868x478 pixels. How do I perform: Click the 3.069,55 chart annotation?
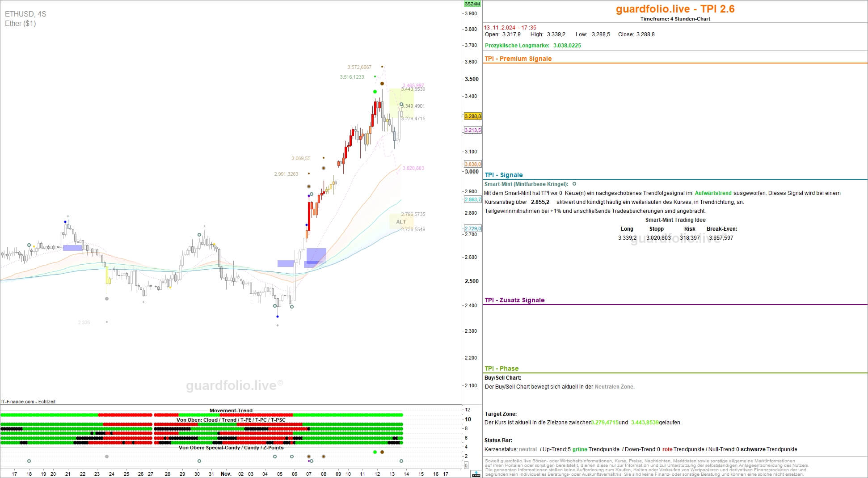click(301, 158)
